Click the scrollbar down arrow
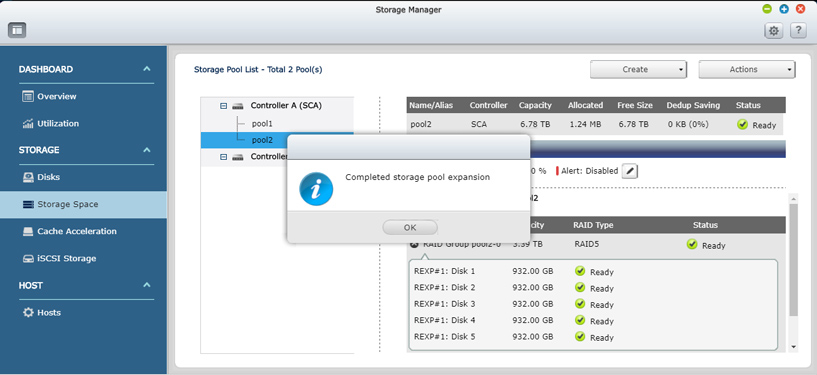The image size is (817, 375). tap(794, 346)
